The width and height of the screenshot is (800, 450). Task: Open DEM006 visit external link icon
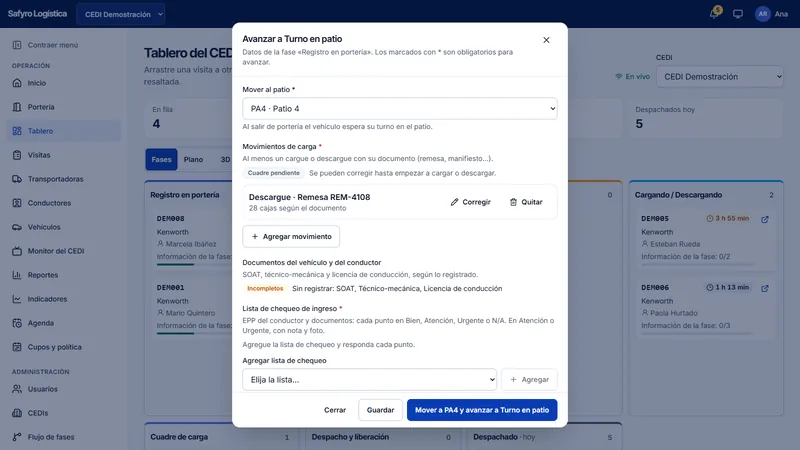pos(765,288)
